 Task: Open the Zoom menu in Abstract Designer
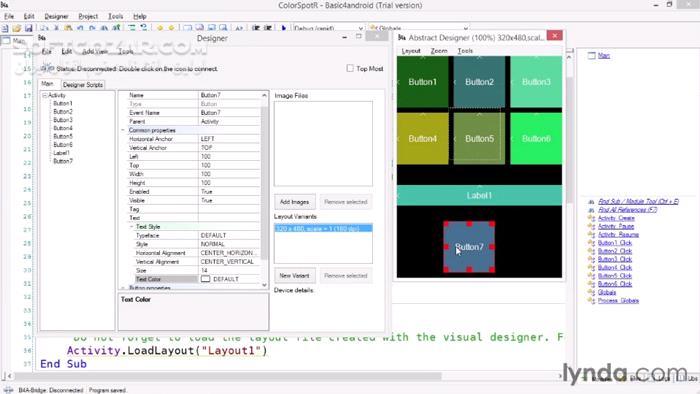439,51
